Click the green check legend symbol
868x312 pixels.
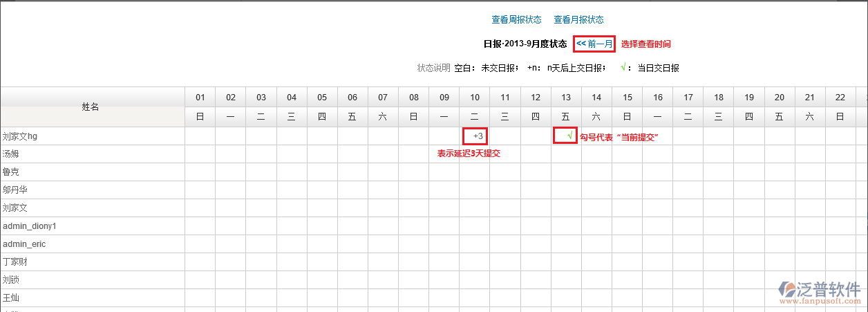(623, 68)
